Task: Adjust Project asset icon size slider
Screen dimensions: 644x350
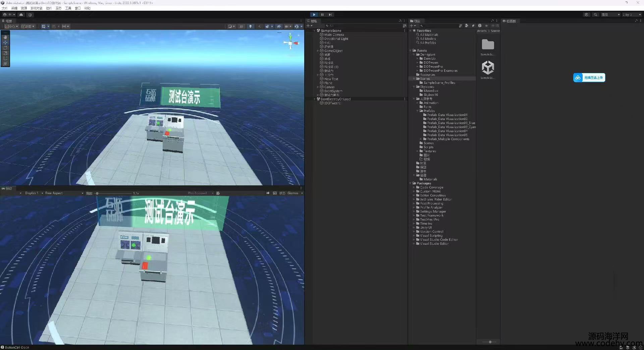Action: click(490, 342)
